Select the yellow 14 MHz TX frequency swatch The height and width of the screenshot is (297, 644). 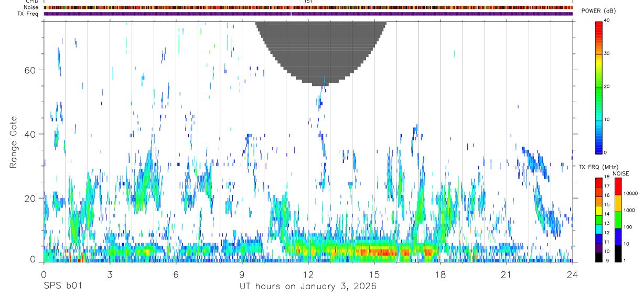(599, 212)
